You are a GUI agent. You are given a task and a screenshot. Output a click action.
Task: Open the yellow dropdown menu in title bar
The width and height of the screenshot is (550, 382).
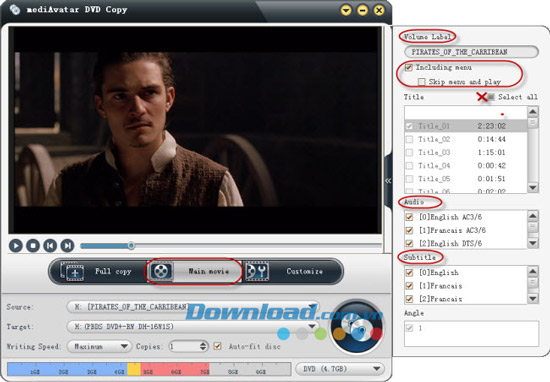346,10
